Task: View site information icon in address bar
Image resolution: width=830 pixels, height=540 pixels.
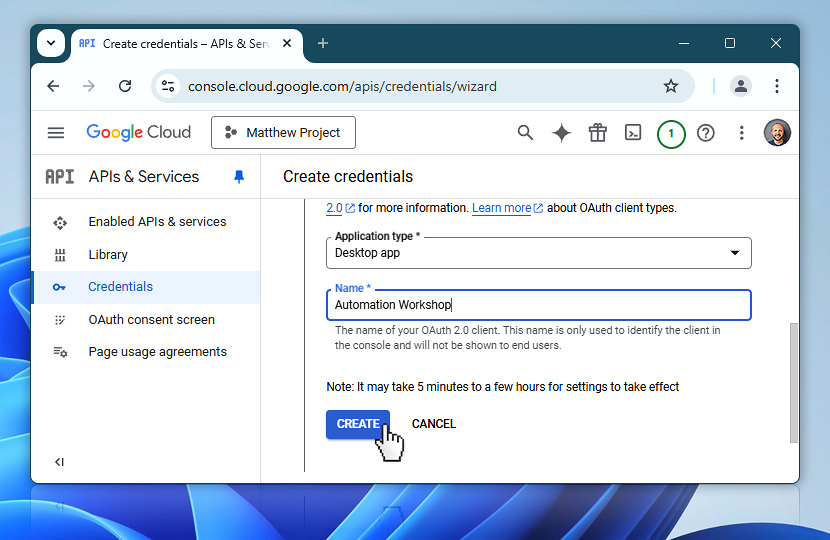Action: coord(168,86)
